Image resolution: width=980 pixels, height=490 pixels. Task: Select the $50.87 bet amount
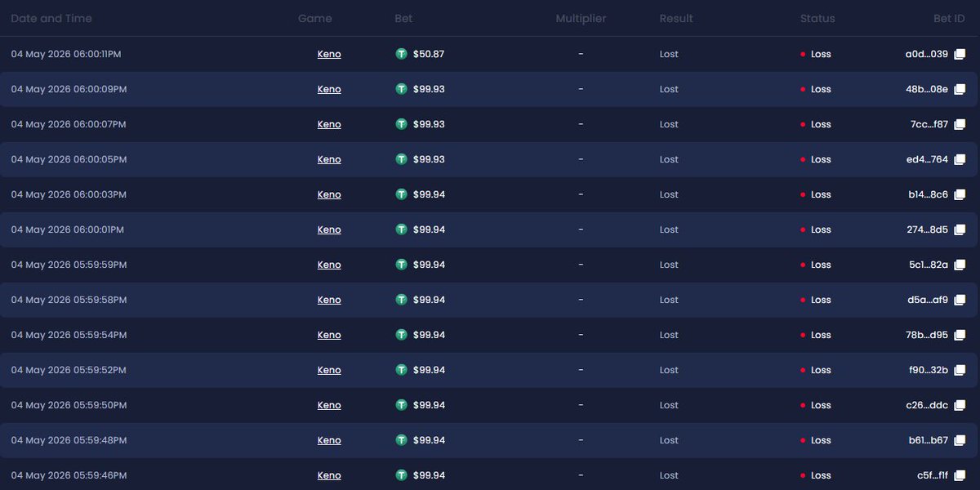tap(429, 54)
